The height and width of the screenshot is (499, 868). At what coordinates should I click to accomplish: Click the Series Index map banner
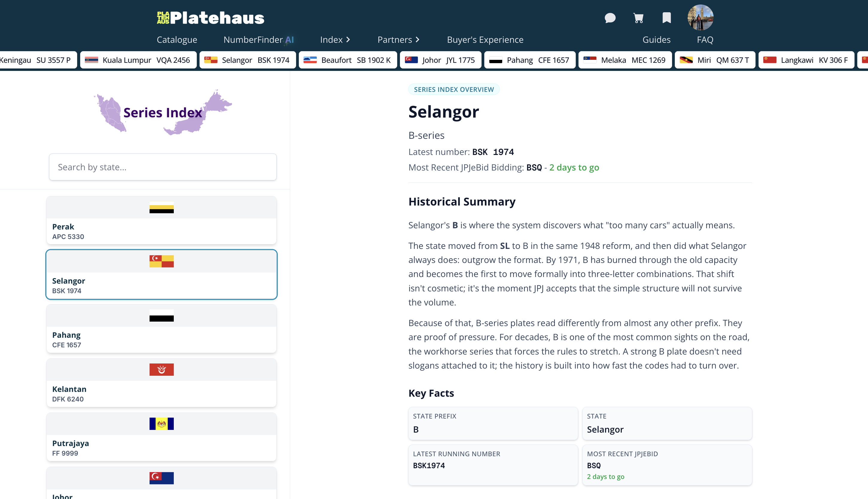(163, 112)
